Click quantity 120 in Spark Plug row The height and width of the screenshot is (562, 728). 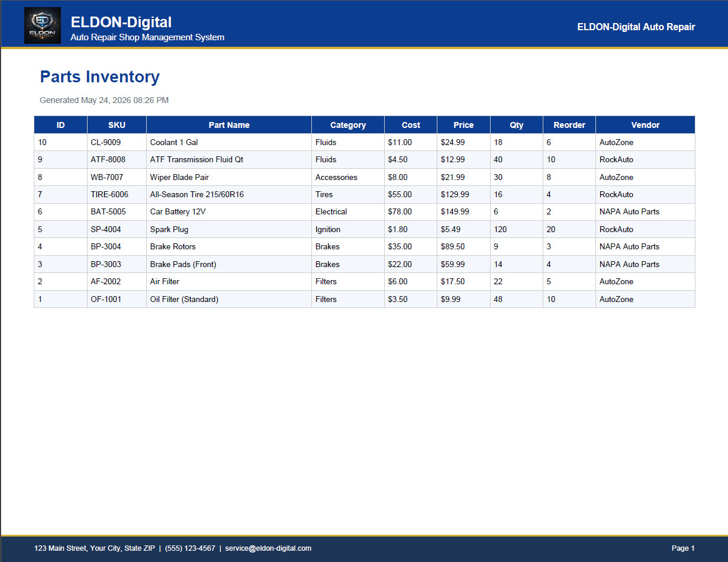pos(501,229)
